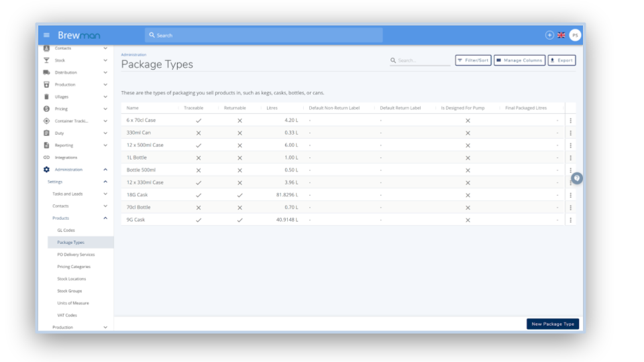Open row menu for 1L Bottle
644x362 pixels.
click(570, 158)
